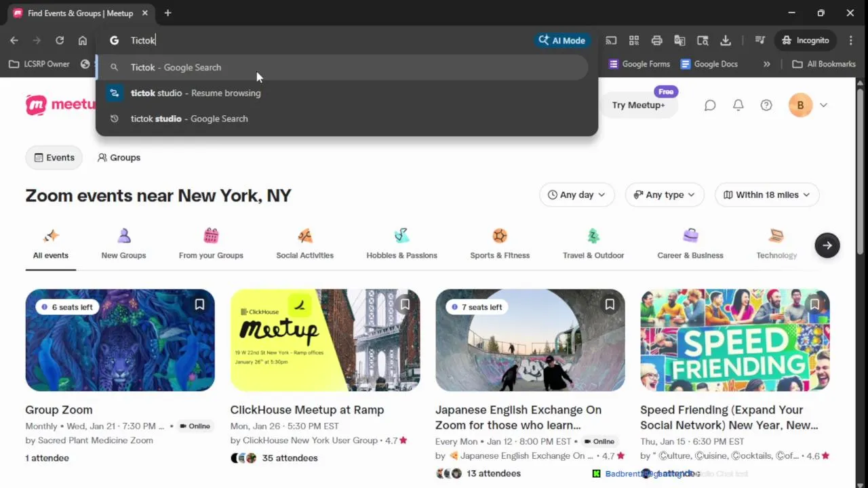Select 'tictok studio - Resume browsing' suggestion
The image size is (868, 488).
[342, 93]
